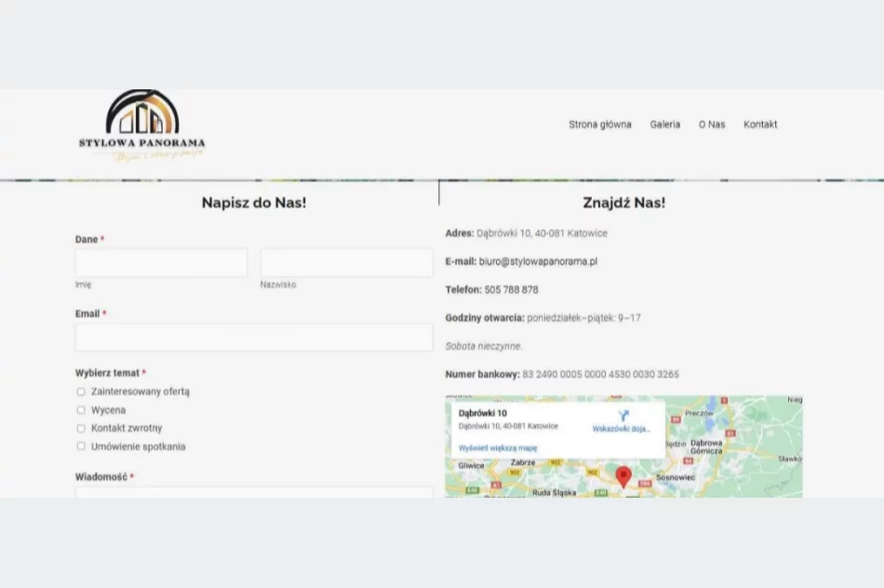Click inside the Imię text field

[x=160, y=262]
